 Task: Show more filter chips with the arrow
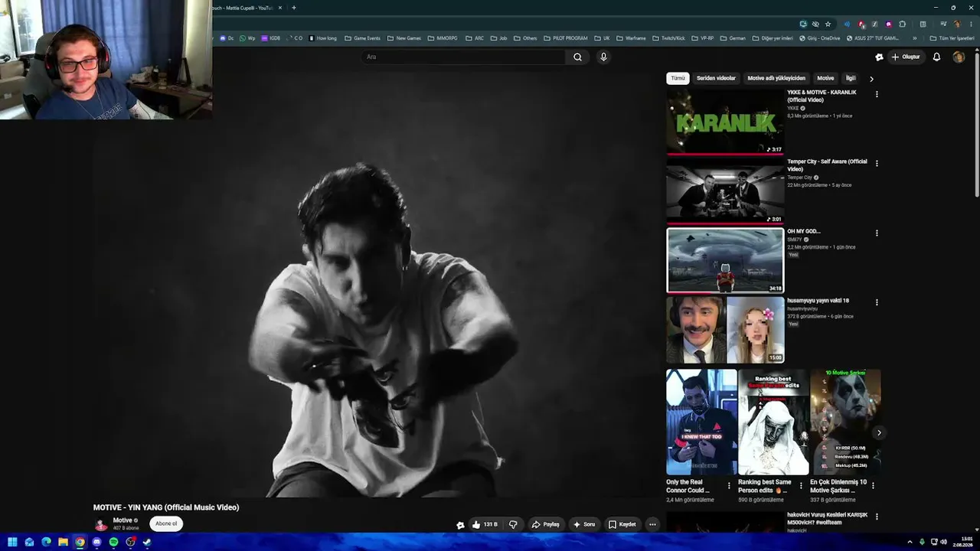(x=871, y=79)
